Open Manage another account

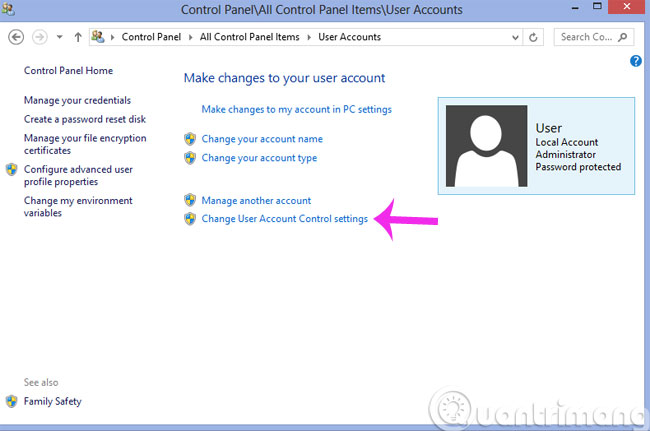(x=256, y=201)
